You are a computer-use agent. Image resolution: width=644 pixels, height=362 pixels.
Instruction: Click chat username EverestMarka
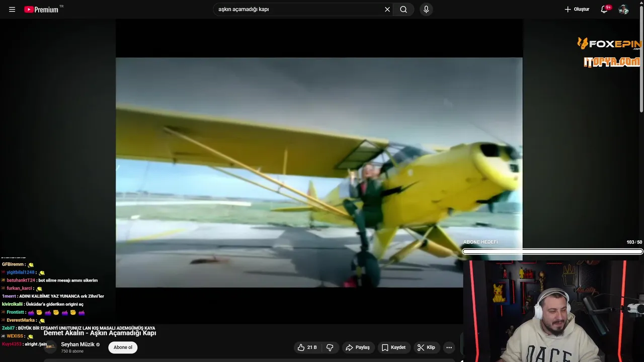pos(21,320)
